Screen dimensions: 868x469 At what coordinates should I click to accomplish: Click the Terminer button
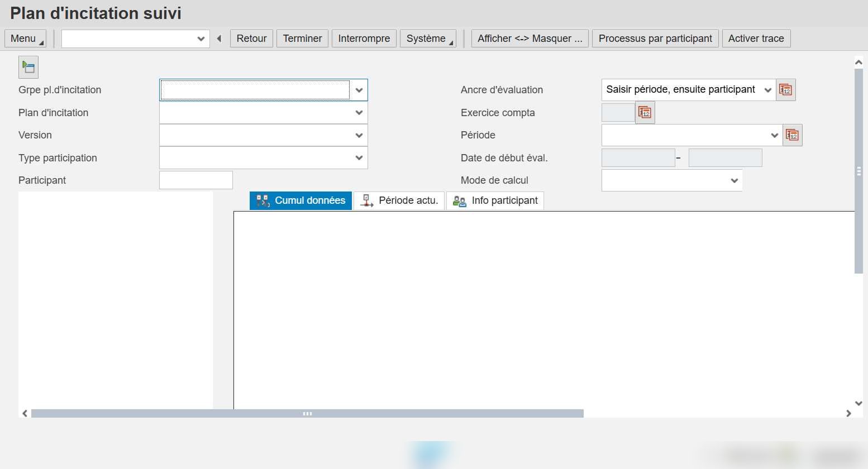tap(302, 39)
